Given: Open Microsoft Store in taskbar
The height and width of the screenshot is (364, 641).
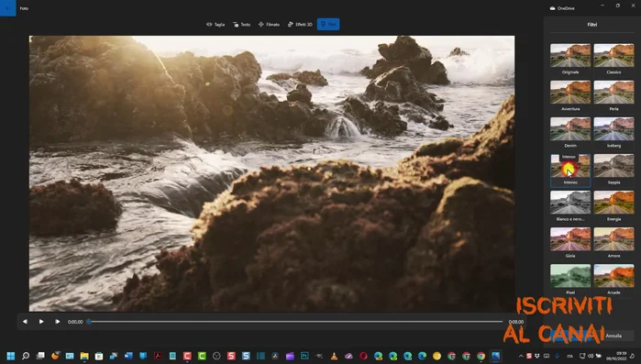Looking at the screenshot, I should 99,357.
